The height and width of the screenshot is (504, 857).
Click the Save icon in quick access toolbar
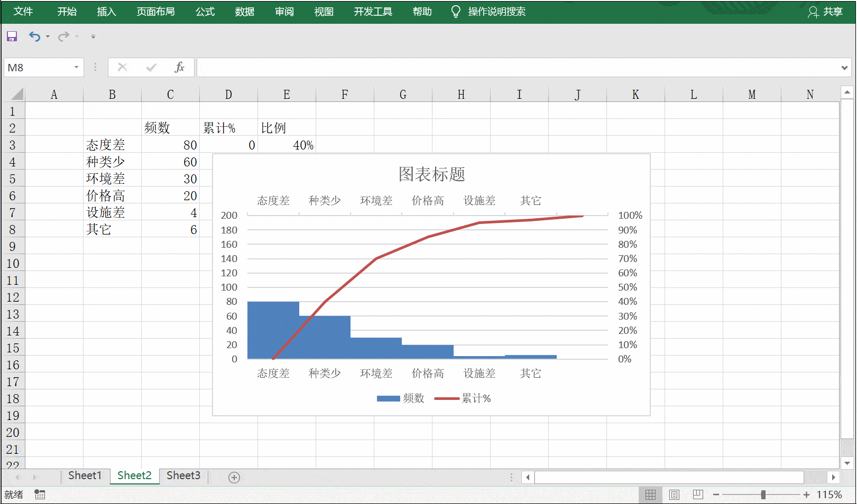12,36
